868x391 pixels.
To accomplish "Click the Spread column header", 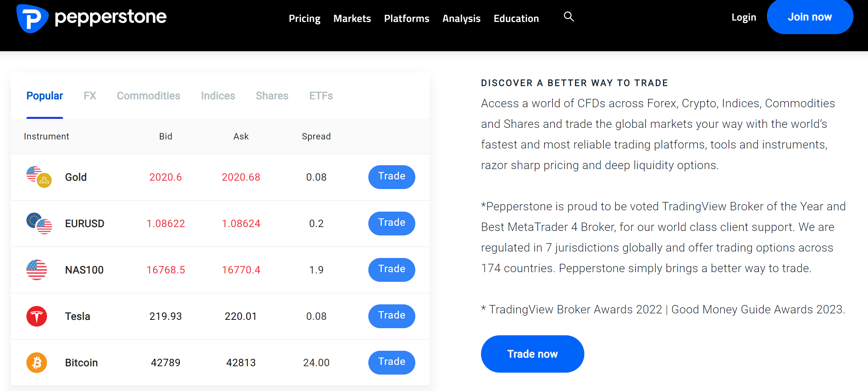I will point(316,137).
